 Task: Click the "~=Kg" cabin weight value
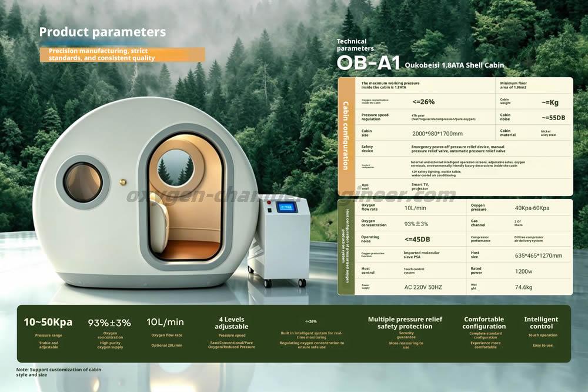coord(550,102)
